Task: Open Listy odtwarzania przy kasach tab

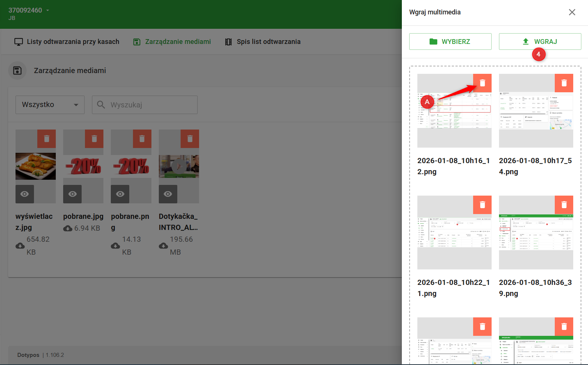Action: [67, 42]
